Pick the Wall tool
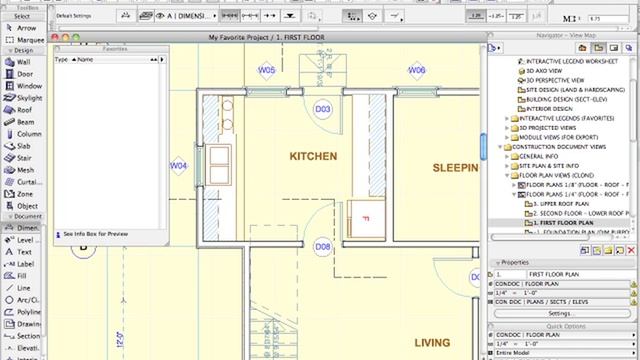Image resolution: width=640 pixels, height=360 pixels. [23, 62]
